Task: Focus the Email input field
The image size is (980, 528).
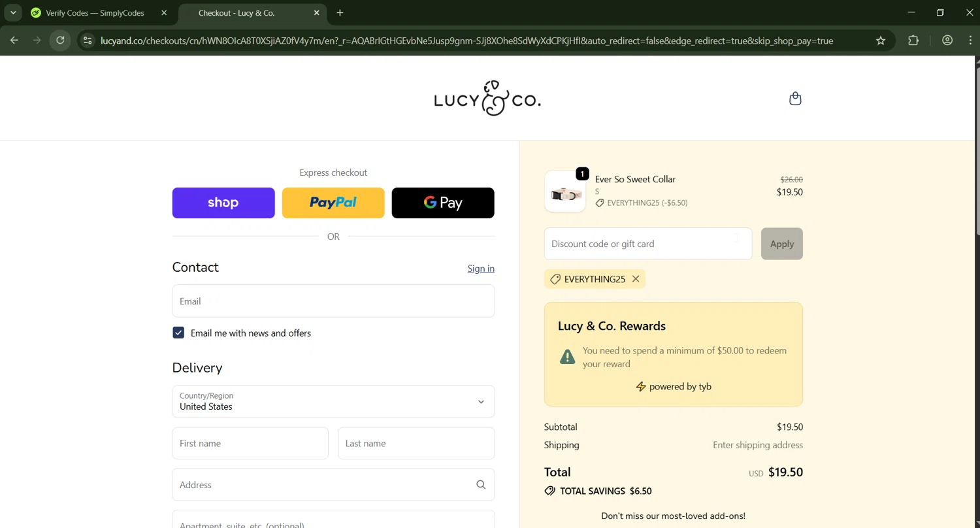Action: pyautogui.click(x=333, y=301)
